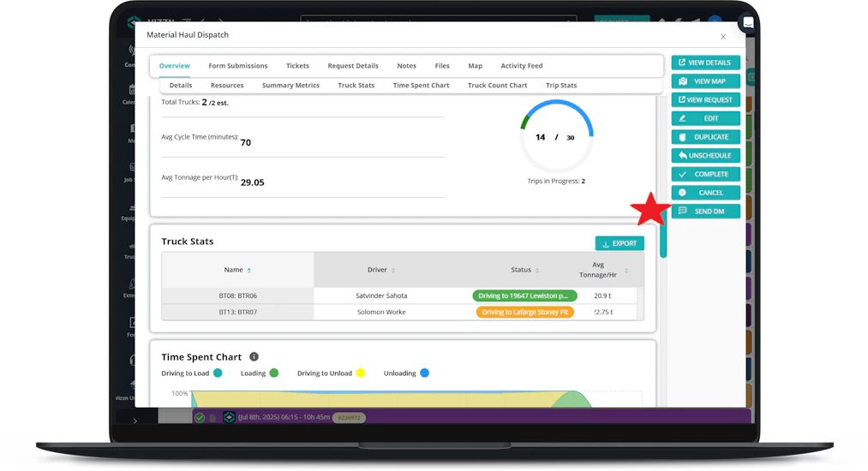The height and width of the screenshot is (471, 868).
Task: Select the Overview tab
Action: [175, 66]
